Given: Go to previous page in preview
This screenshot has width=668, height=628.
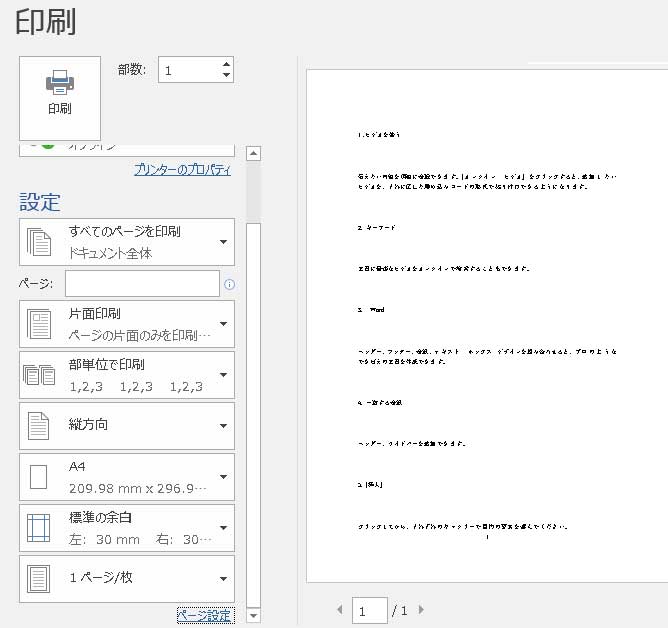Looking at the screenshot, I should pyautogui.click(x=340, y=609).
